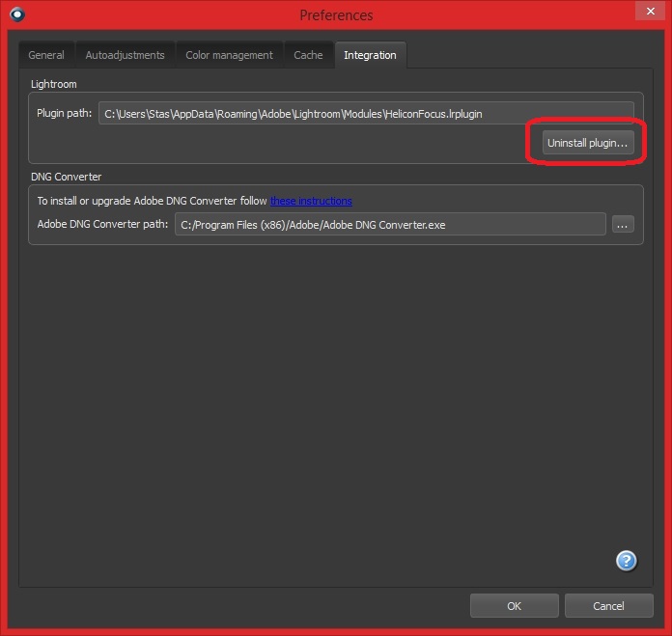Open the Autoadjustments tab
Image resolution: width=672 pixels, height=636 pixels.
[x=125, y=55]
